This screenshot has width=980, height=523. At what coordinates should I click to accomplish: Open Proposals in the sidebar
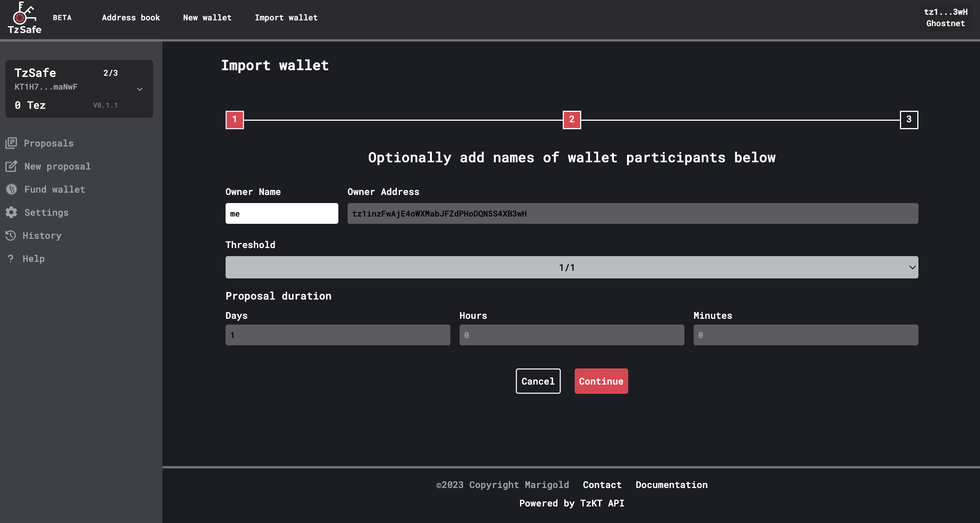pyautogui.click(x=48, y=143)
